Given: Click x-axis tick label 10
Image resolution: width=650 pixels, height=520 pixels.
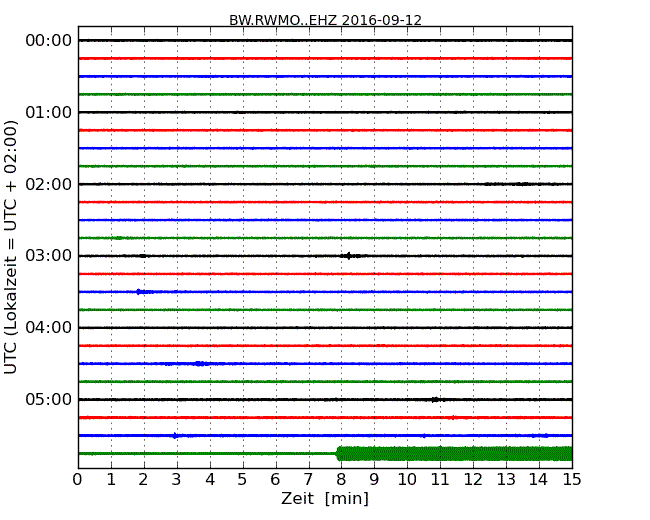Looking at the screenshot, I should [x=407, y=479].
